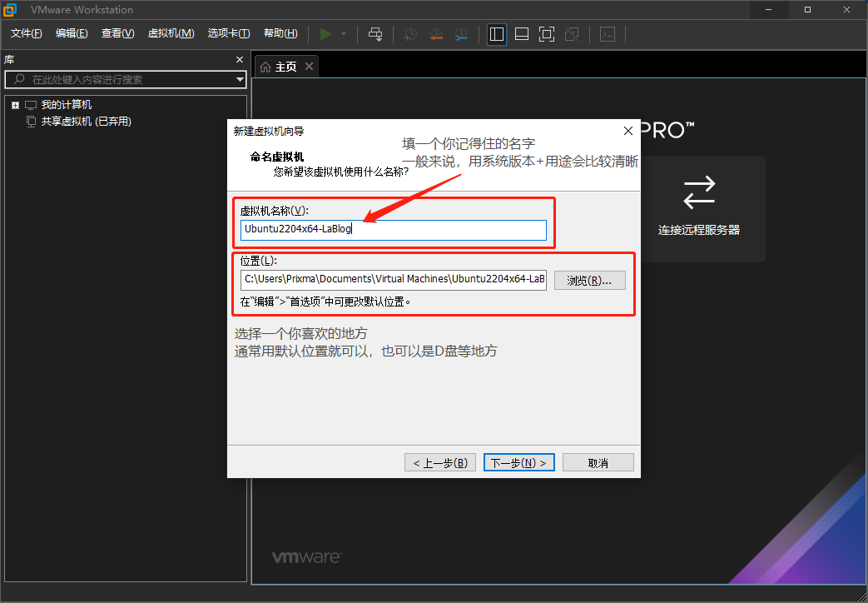Enter full screen mode icon
The height and width of the screenshot is (603, 868).
tap(547, 34)
